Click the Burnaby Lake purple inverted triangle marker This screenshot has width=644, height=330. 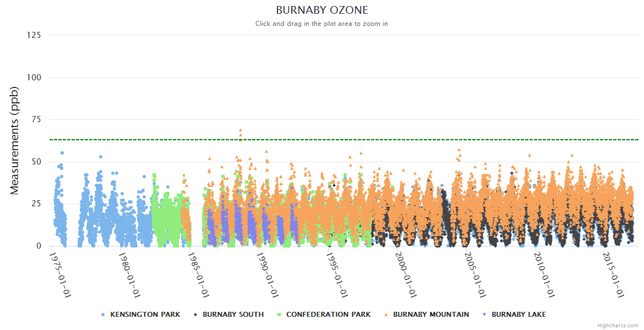click(x=484, y=315)
